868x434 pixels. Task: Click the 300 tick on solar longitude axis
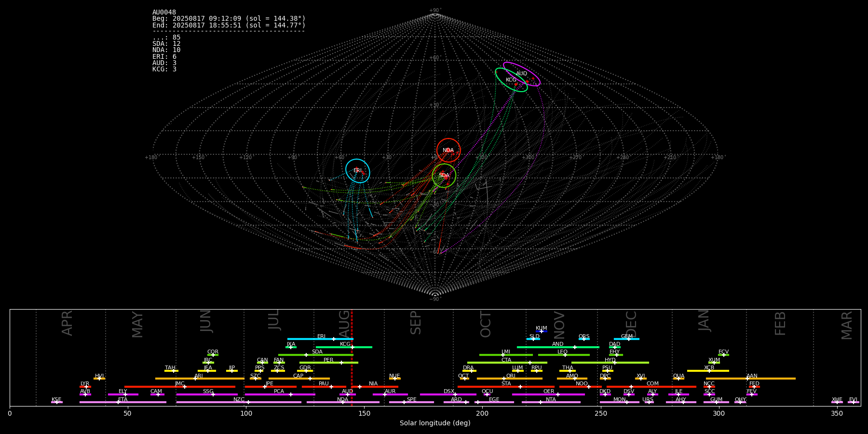[x=719, y=414]
